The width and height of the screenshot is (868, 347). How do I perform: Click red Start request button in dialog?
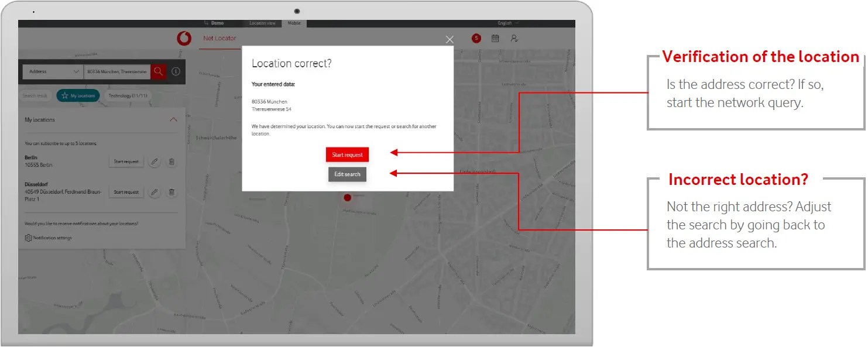click(347, 155)
